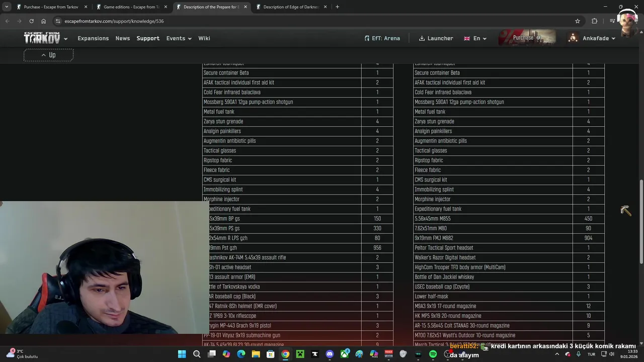Screen dimensions: 644x362
Task: Expand the Events dropdown menu
Action: (179, 38)
